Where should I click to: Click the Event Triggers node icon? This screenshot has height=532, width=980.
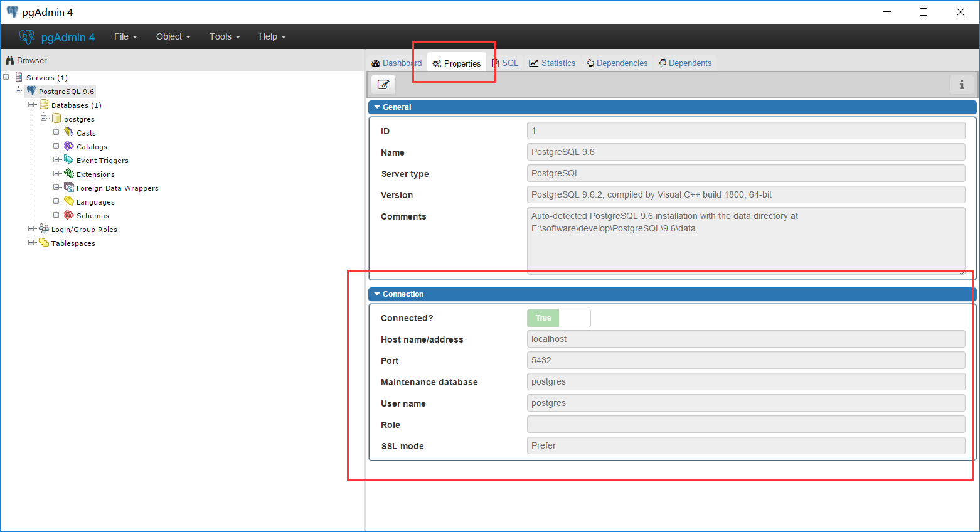[69, 160]
